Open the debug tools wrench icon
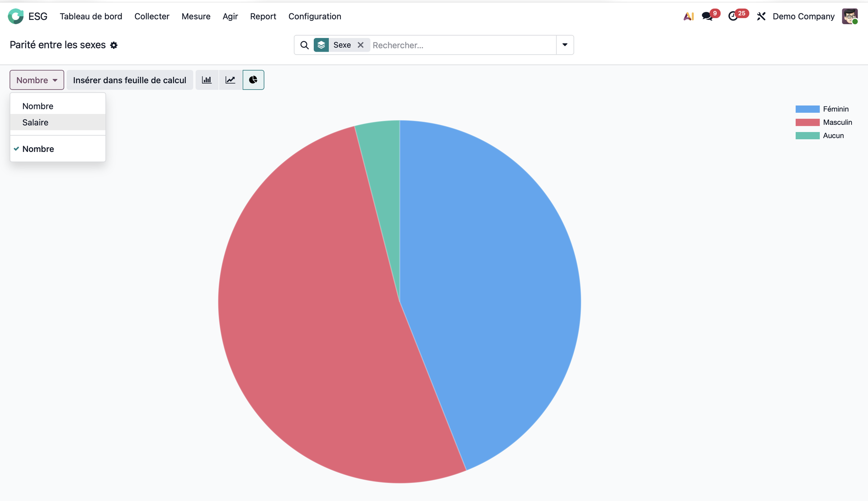The height and width of the screenshot is (501, 868). tap(761, 16)
